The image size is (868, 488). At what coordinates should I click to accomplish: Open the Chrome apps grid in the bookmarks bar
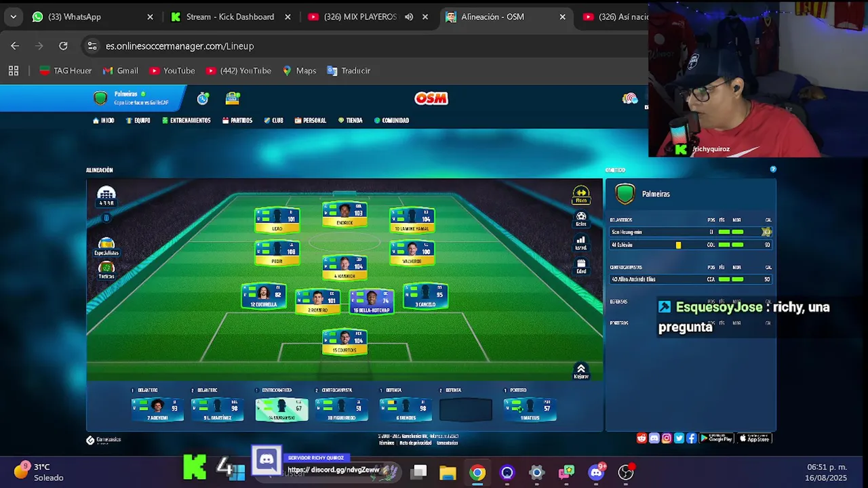(14, 70)
